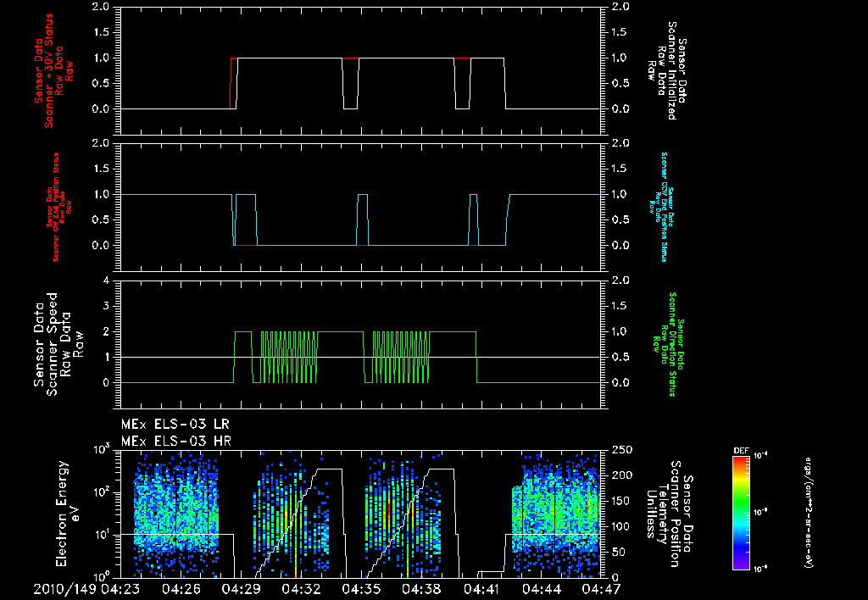868x600 pixels.
Task: Click the Scanner Position Telemetry Unitless title
Action: [x=670, y=514]
